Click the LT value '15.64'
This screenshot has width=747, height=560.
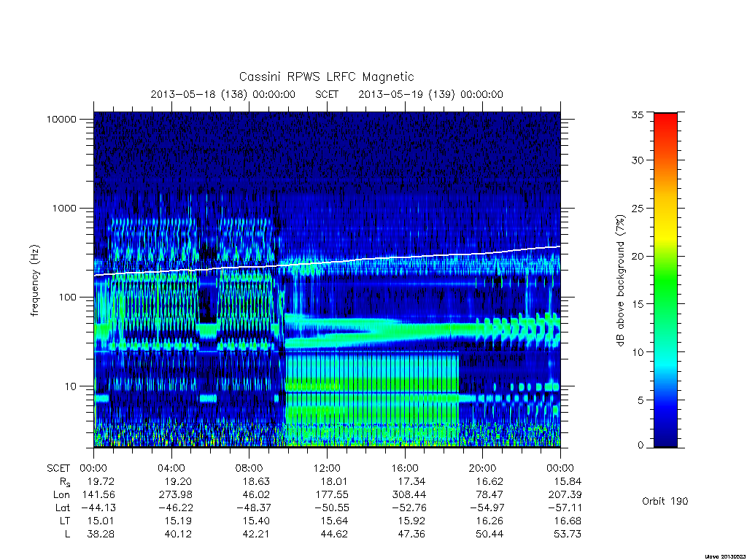[334, 521]
